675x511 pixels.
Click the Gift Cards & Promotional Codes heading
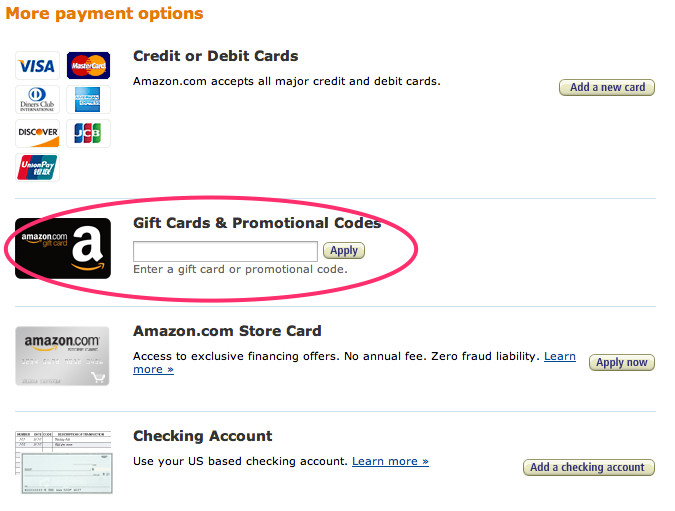[257, 223]
